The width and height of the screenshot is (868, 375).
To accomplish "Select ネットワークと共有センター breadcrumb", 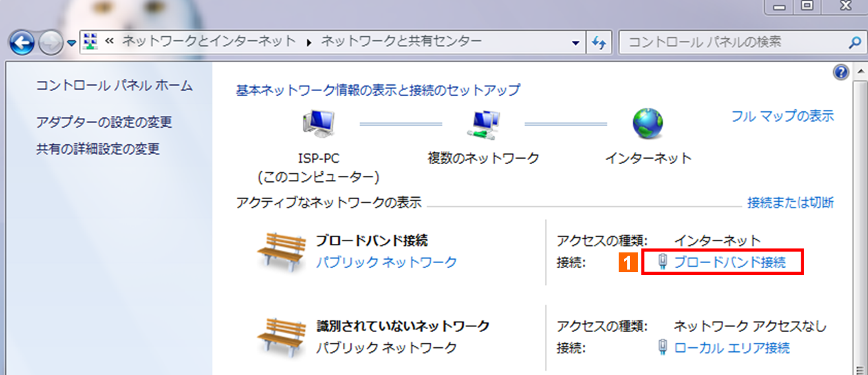I will (x=401, y=42).
